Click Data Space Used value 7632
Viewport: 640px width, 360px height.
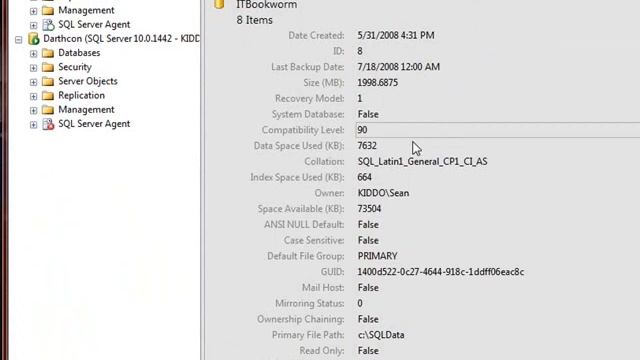367,146
